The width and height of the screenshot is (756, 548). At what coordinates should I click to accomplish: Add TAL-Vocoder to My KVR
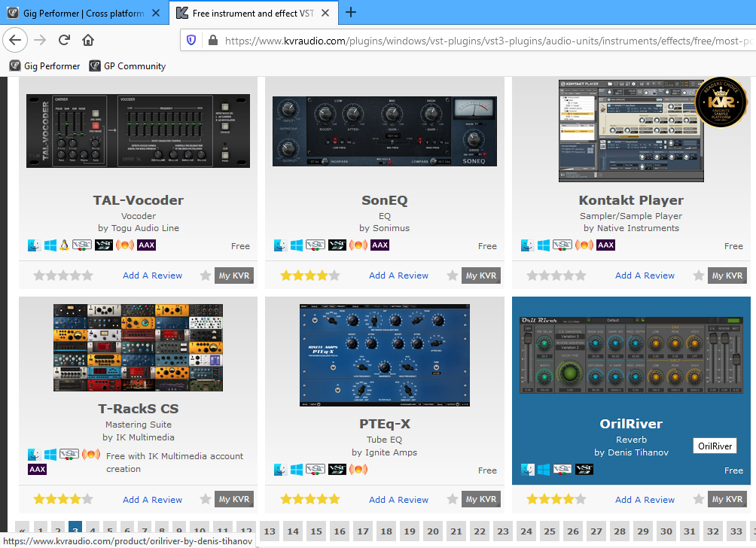click(x=234, y=276)
